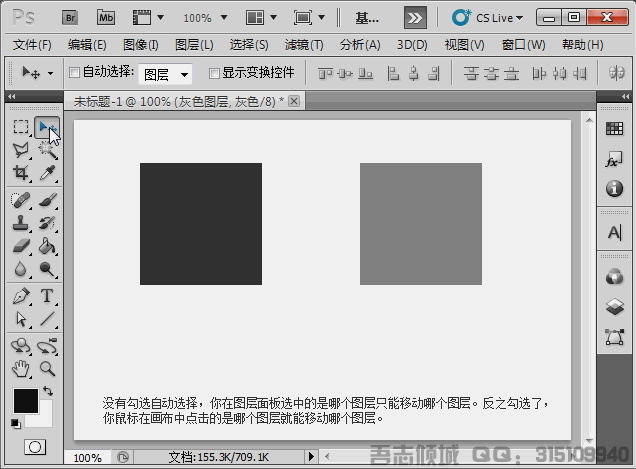Expand the CS Live dropdown
Screen dimensions: 636x469
point(489,17)
